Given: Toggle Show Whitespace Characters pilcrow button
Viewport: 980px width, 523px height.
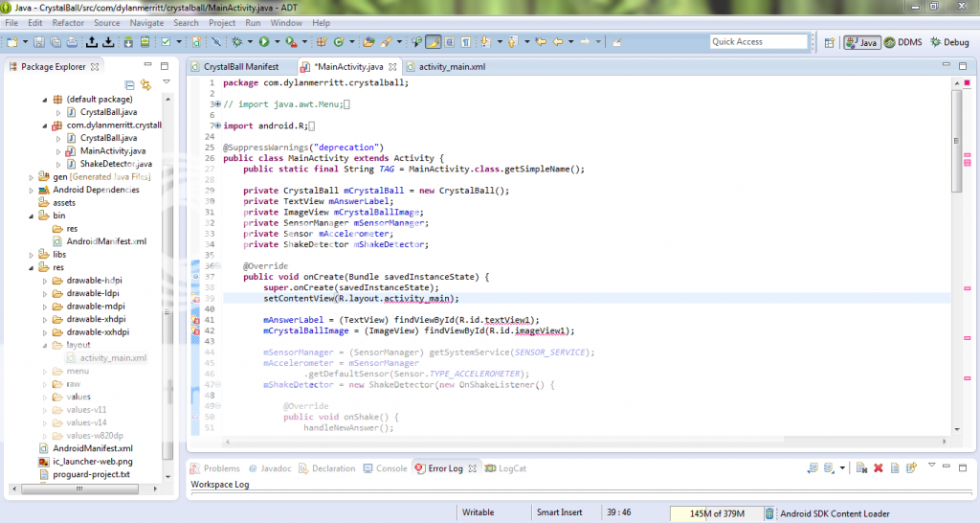Looking at the screenshot, I should pyautogui.click(x=466, y=42).
